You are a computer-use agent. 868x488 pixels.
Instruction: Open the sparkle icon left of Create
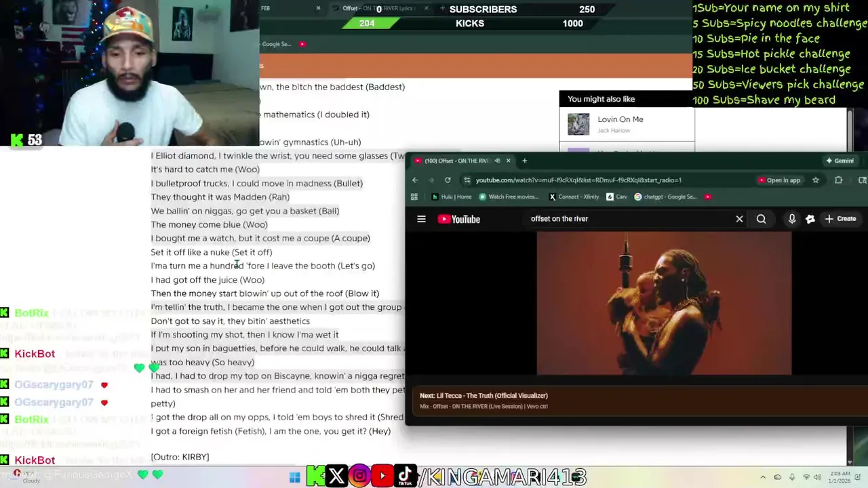810,219
